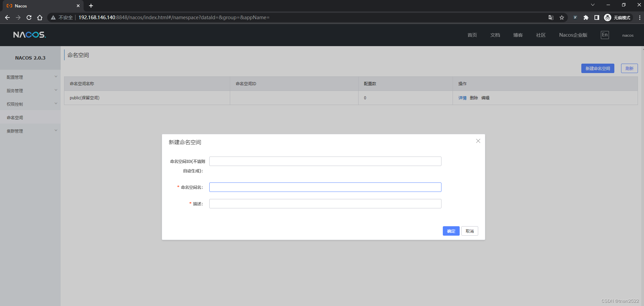Click the 操作 column header
Viewport: 644px width, 306px height.
545,84
